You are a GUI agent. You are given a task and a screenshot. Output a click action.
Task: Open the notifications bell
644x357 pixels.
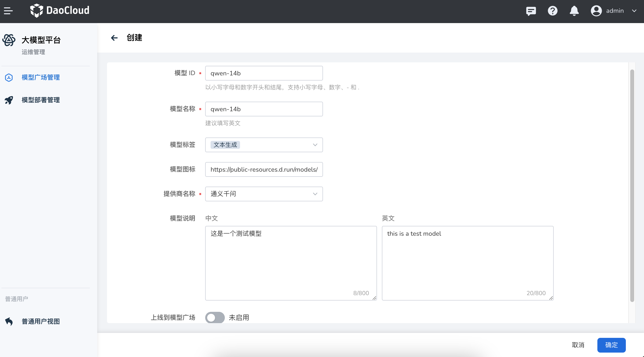point(574,11)
